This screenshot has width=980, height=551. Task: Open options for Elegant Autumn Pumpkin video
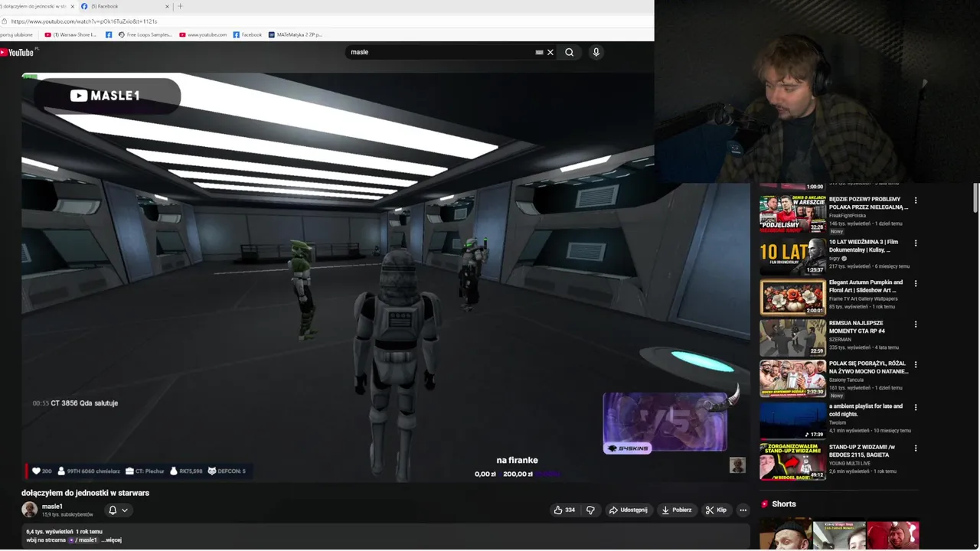[915, 284]
